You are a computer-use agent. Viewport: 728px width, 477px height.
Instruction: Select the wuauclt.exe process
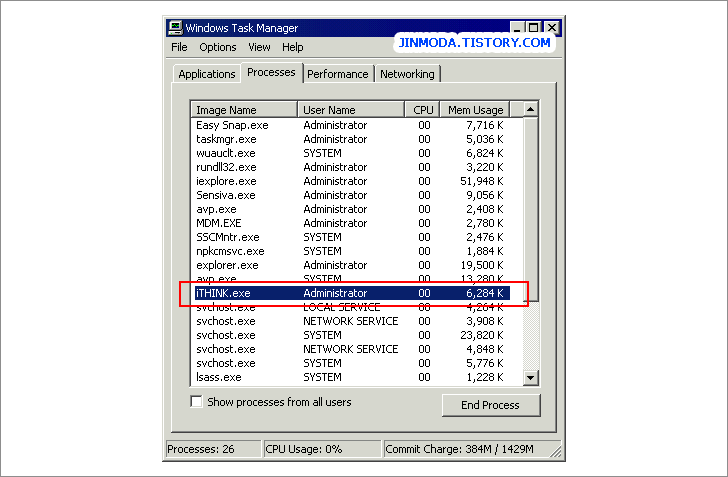click(350, 153)
